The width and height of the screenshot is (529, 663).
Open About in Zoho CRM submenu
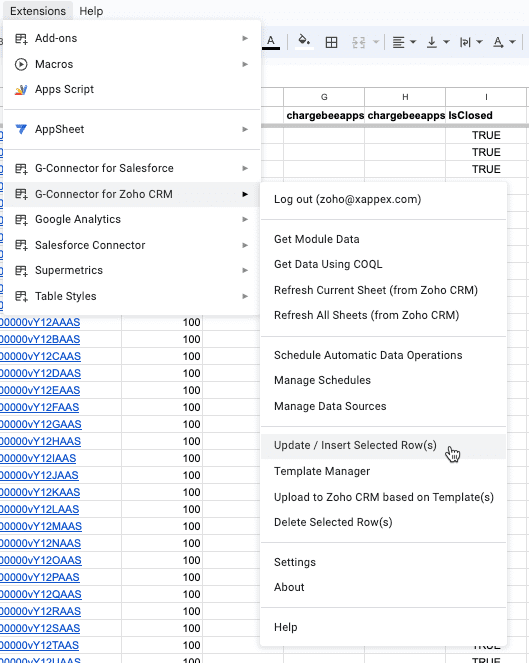pos(383,587)
